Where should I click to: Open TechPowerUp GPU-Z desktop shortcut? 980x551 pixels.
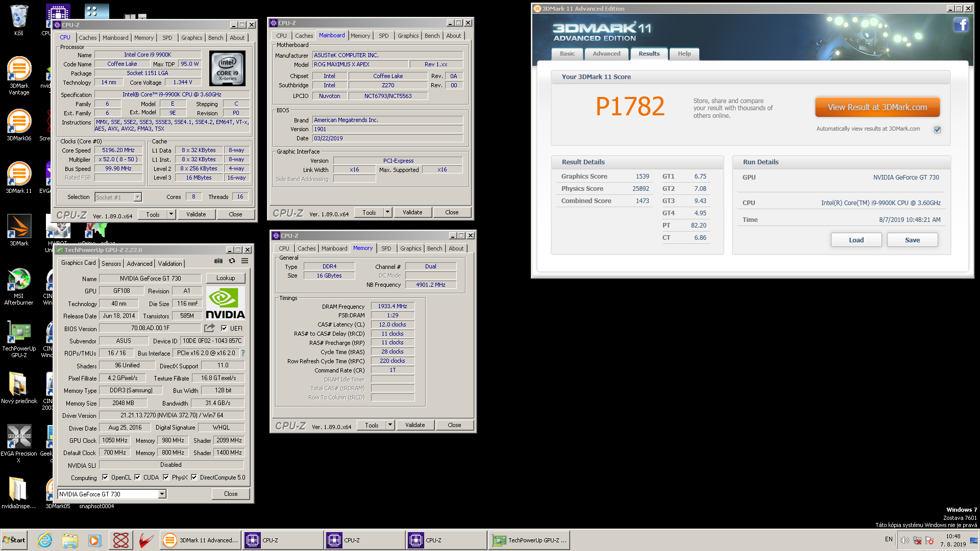19,339
